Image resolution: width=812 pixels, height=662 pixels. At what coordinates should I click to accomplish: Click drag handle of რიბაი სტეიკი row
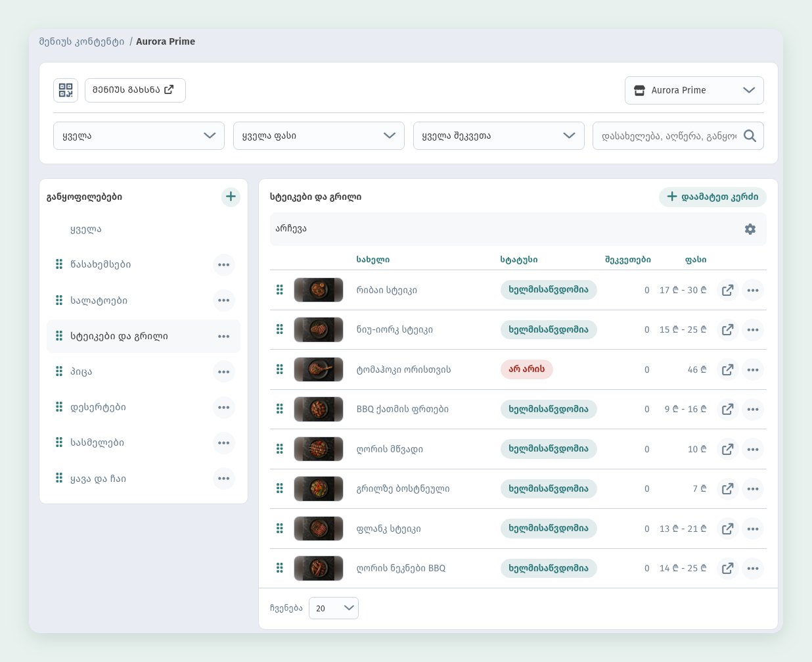pos(280,290)
